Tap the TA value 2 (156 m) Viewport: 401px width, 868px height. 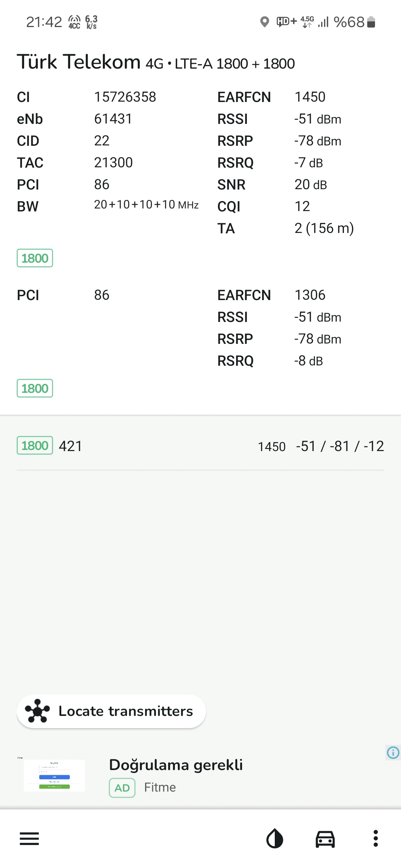coord(324,228)
